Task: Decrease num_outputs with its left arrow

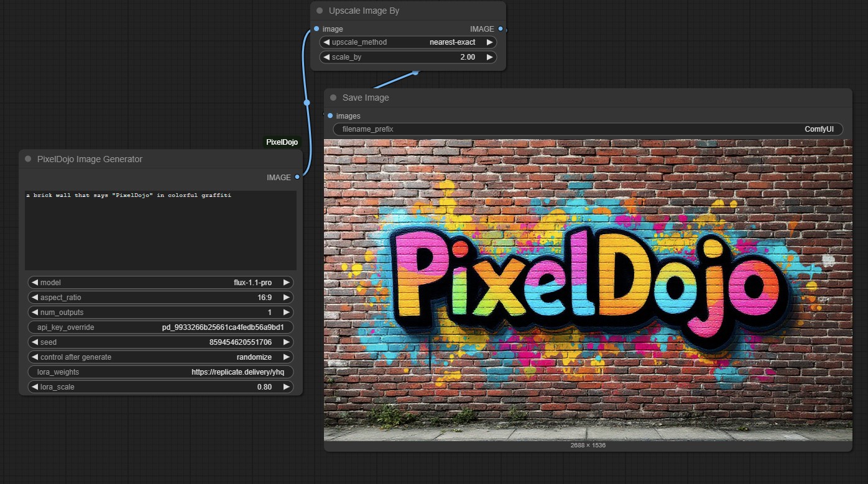Action: pos(35,312)
